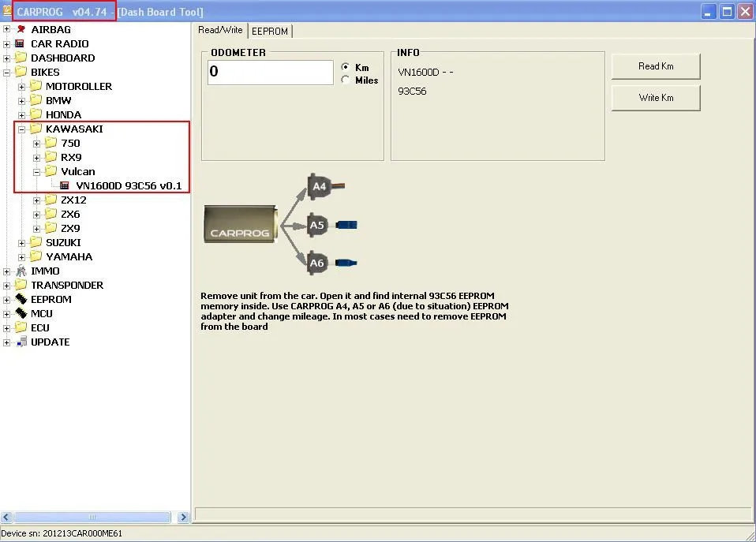Maximize the CARPROG window
The width and height of the screenshot is (756, 542).
coord(727,12)
